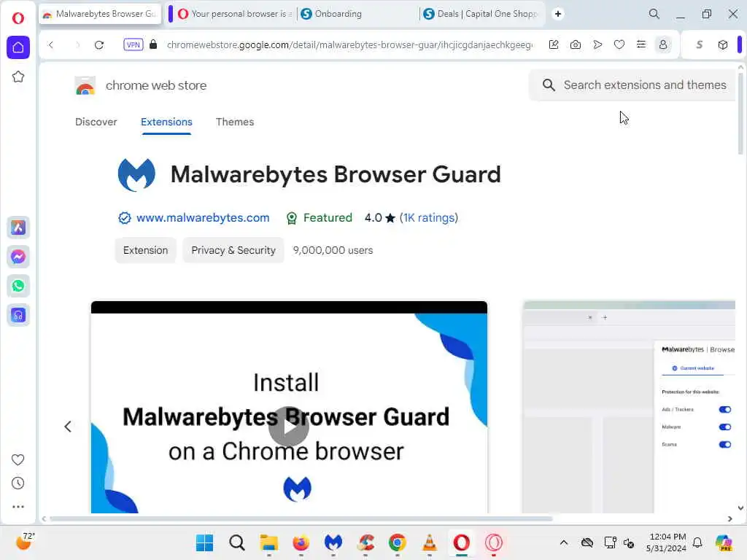Take a snapshot with camera icon

[575, 44]
